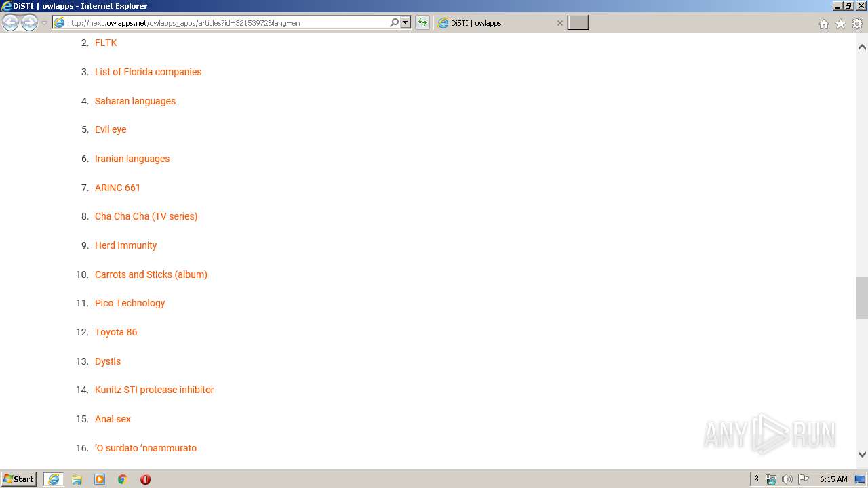Open the Favorites star icon

point(840,24)
